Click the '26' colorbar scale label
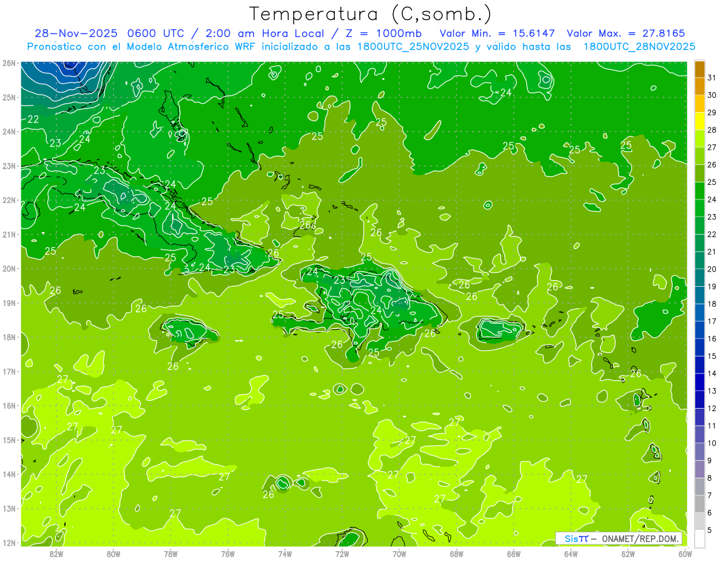 point(712,165)
